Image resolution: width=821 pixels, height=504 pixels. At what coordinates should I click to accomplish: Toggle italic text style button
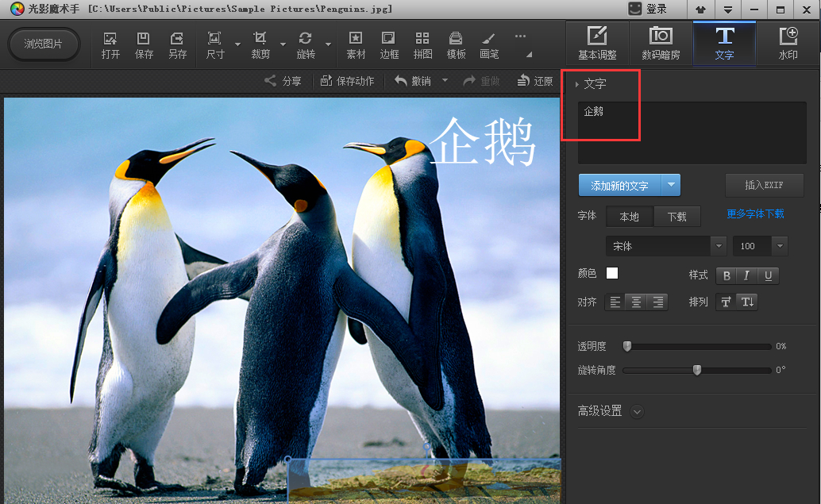(746, 276)
